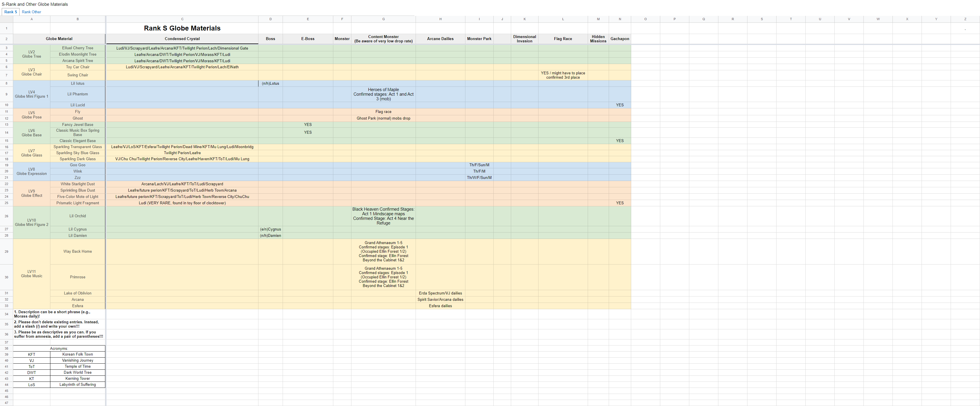Viewport: 980px width, 406px height.
Task: Click the Condensed Crystal column header cell
Action: pos(182,38)
